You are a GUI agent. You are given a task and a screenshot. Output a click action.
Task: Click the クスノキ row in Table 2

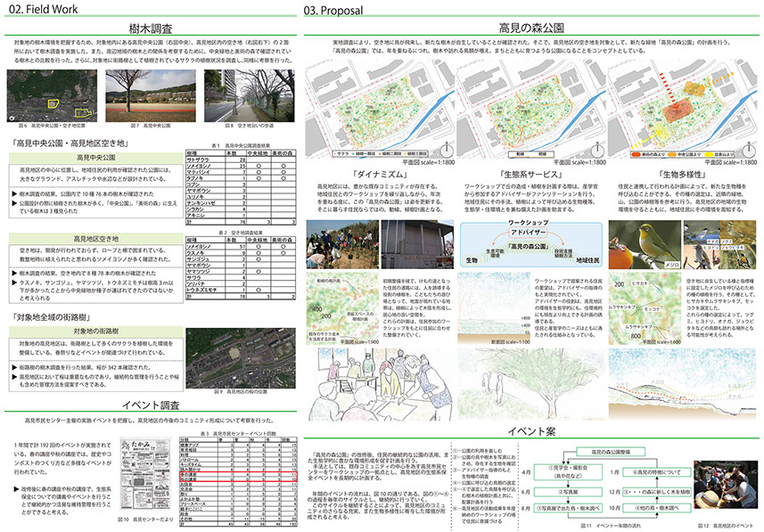[241, 253]
